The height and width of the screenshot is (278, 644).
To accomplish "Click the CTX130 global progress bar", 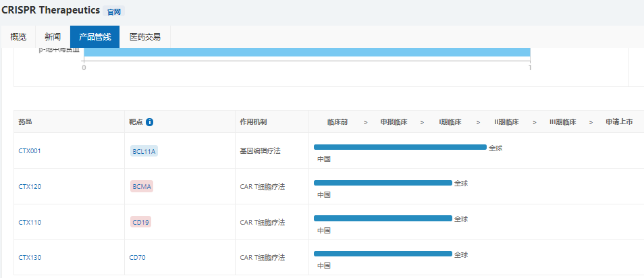I will (383, 254).
